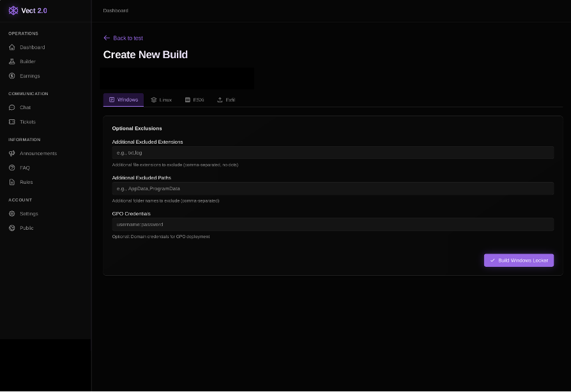Switch to the Linux tab

tap(162, 100)
